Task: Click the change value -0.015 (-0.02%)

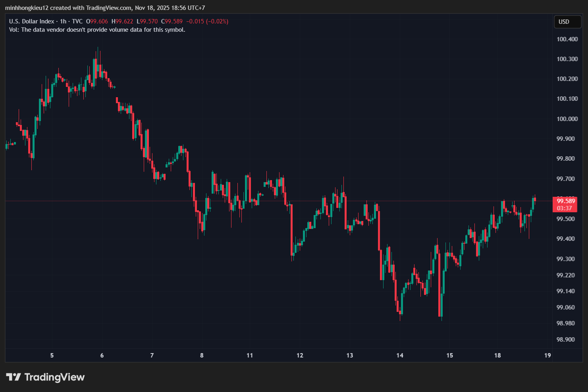Action: click(x=207, y=21)
